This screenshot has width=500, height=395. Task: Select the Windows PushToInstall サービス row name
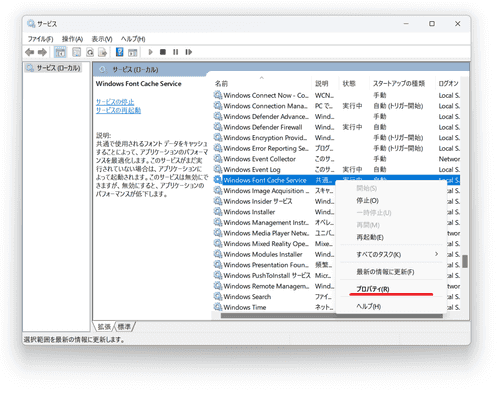coord(267,275)
